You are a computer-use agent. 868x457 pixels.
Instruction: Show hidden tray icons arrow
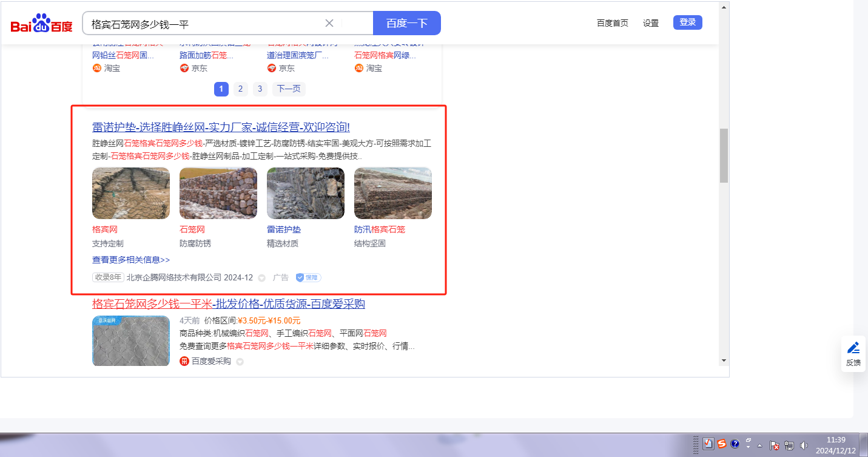(759, 445)
